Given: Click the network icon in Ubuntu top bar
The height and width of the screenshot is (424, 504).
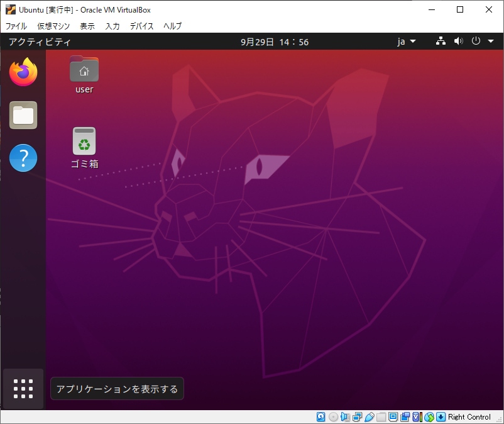Looking at the screenshot, I should click(x=441, y=41).
